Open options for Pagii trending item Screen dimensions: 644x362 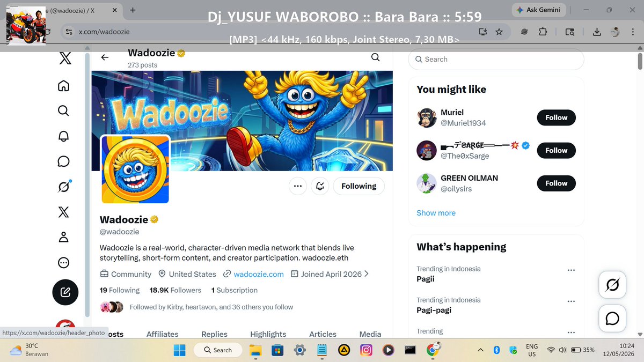pos(571,270)
